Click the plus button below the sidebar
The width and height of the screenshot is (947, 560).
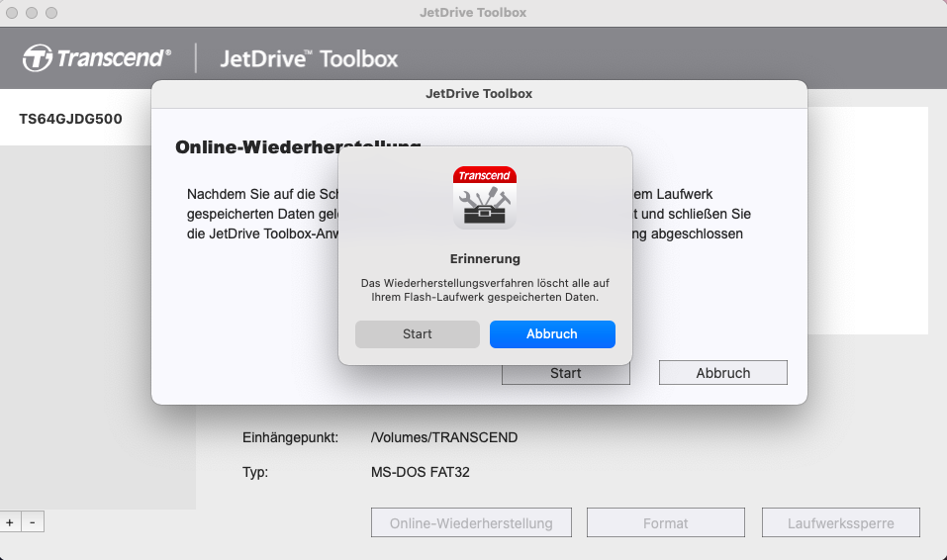click(x=10, y=522)
